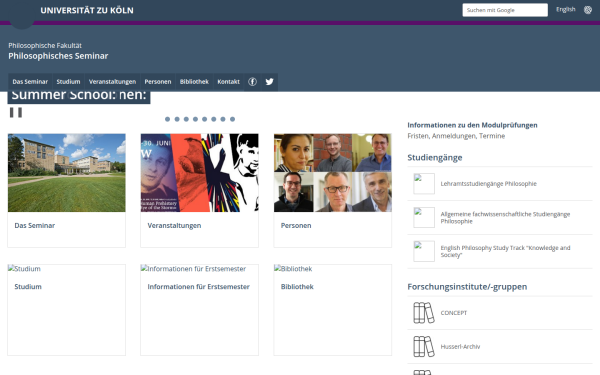
Task: Open the Veranstaltungen menu
Action: 112,82
